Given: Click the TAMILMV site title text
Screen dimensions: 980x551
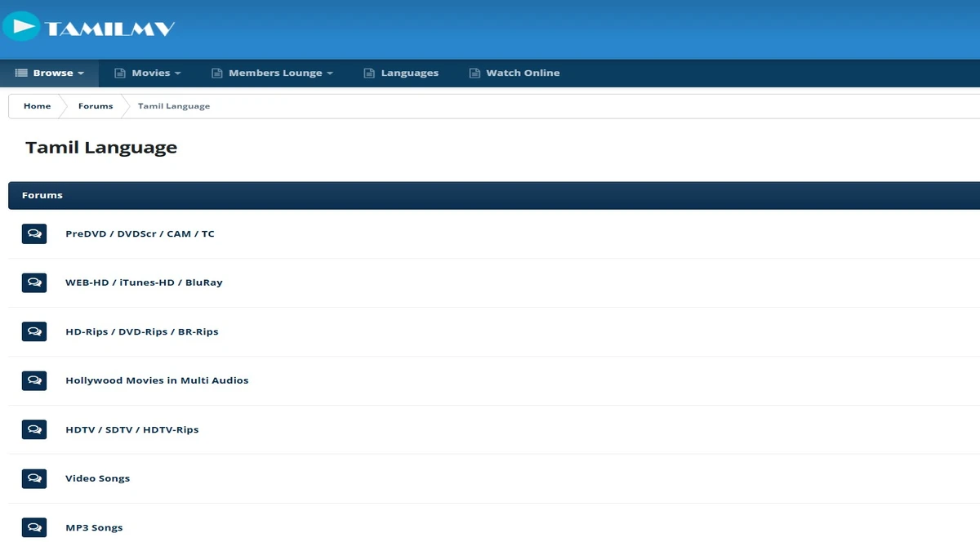Looking at the screenshot, I should tap(110, 29).
